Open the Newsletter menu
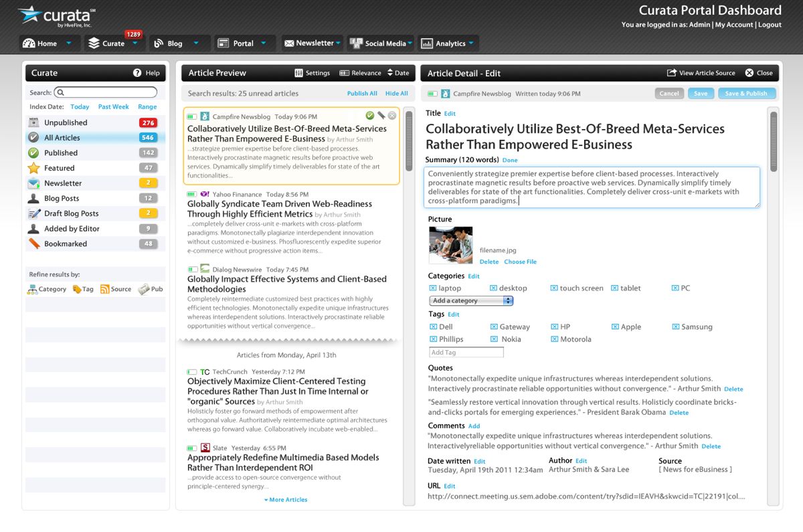The image size is (803, 532). coord(312,43)
